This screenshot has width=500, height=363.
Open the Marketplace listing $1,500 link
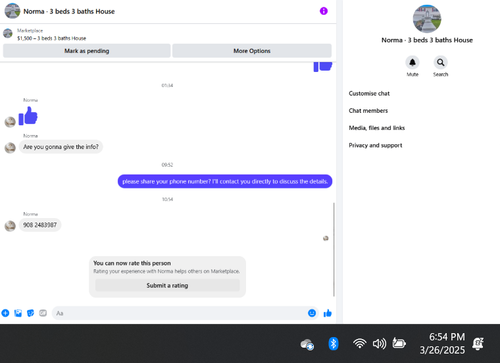(x=51, y=38)
